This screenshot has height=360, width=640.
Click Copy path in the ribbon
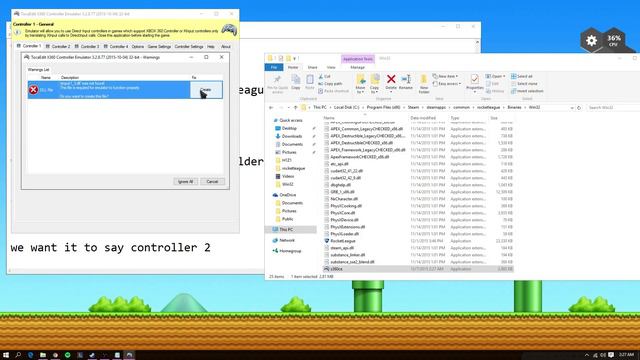pos(330,84)
